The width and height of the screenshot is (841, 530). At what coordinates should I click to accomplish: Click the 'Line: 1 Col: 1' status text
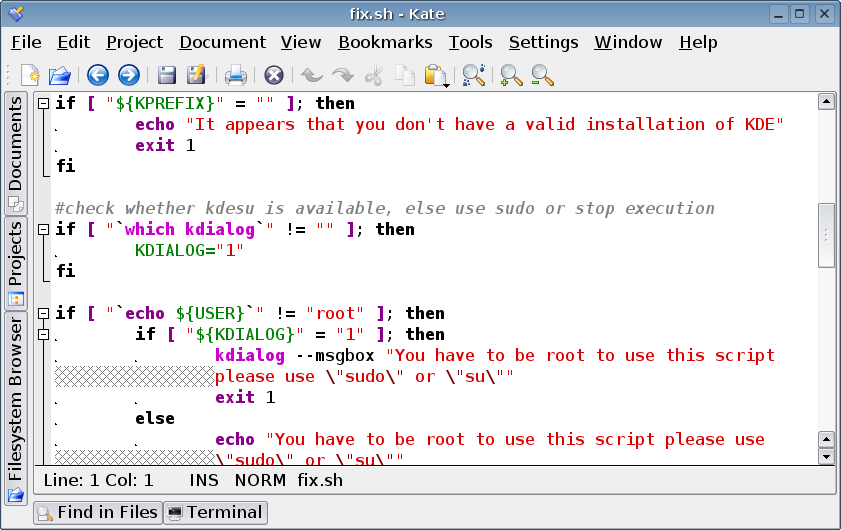click(98, 480)
